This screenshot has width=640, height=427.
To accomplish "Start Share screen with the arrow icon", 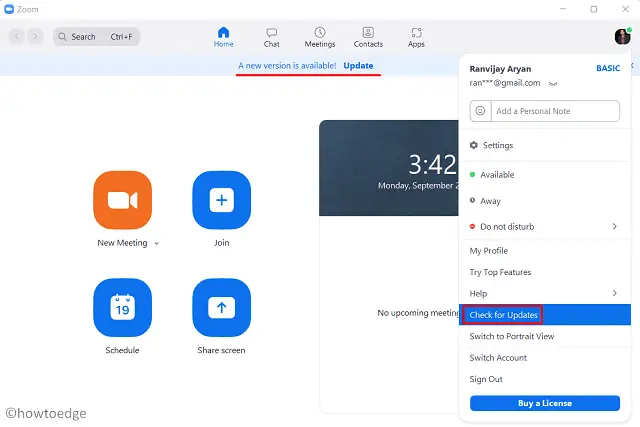I will 221,308.
